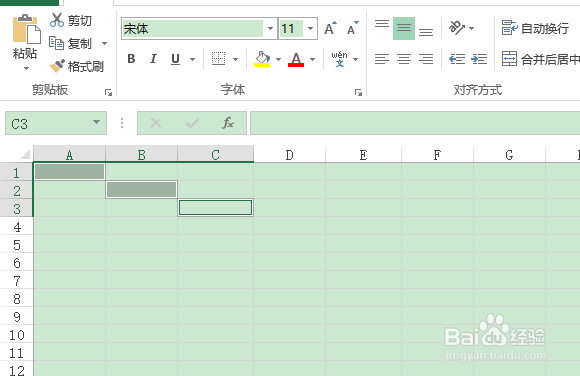
Task: Select column F header
Action: pos(437,155)
